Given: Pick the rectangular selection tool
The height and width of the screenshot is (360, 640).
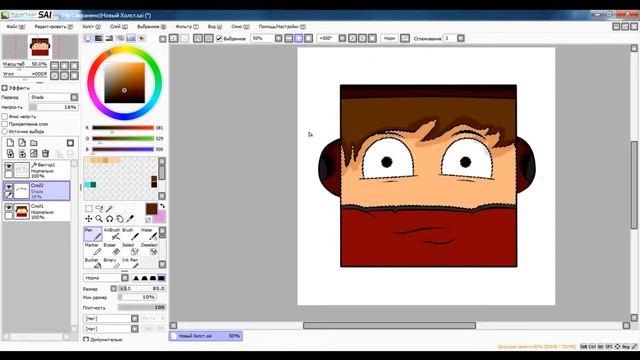Looking at the screenshot, I should pos(89,209).
